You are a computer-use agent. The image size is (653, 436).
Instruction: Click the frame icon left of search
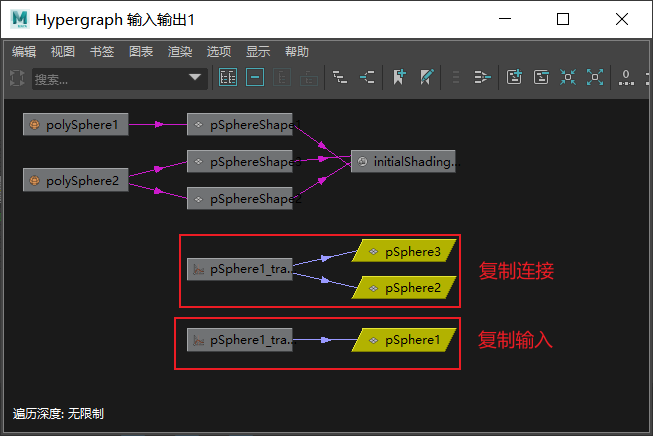pyautogui.click(x=17, y=78)
